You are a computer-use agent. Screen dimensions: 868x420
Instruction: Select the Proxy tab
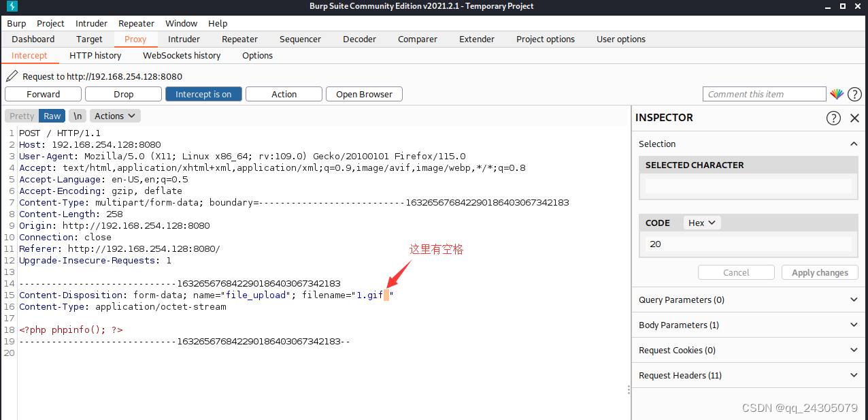135,39
